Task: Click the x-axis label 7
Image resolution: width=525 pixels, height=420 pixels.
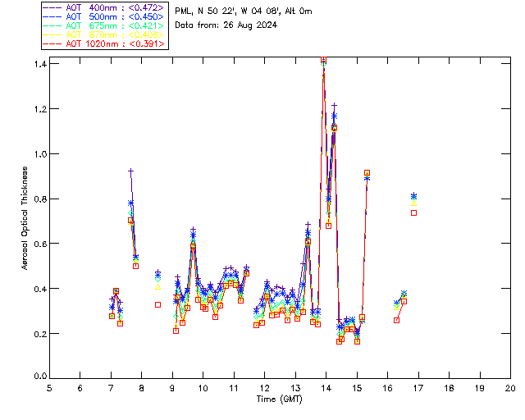Action: [x=111, y=388]
